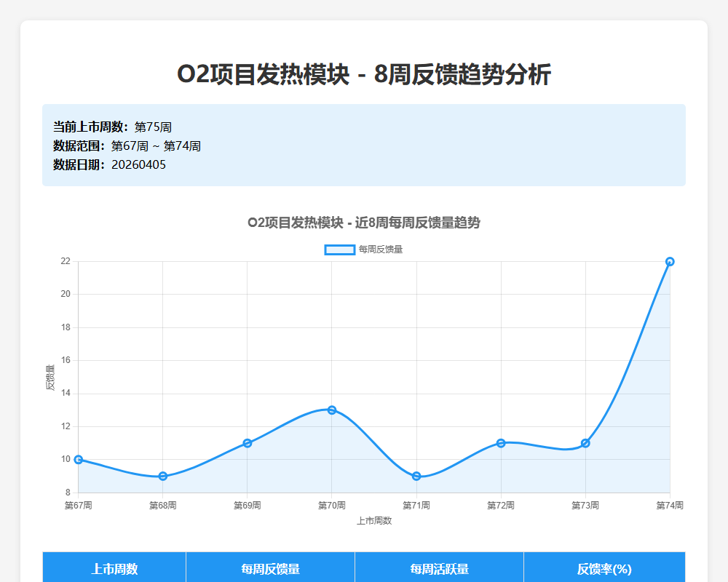Click the chart title 近8周每周反馈量趋势
The image size is (728, 582).
364,223
